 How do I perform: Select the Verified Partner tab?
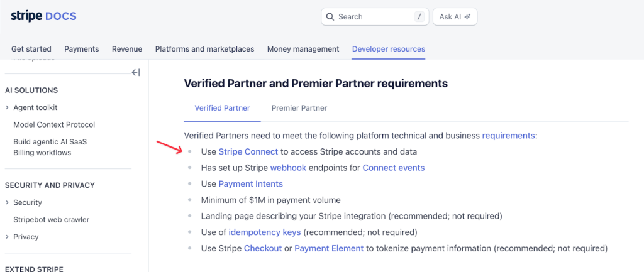(222, 108)
